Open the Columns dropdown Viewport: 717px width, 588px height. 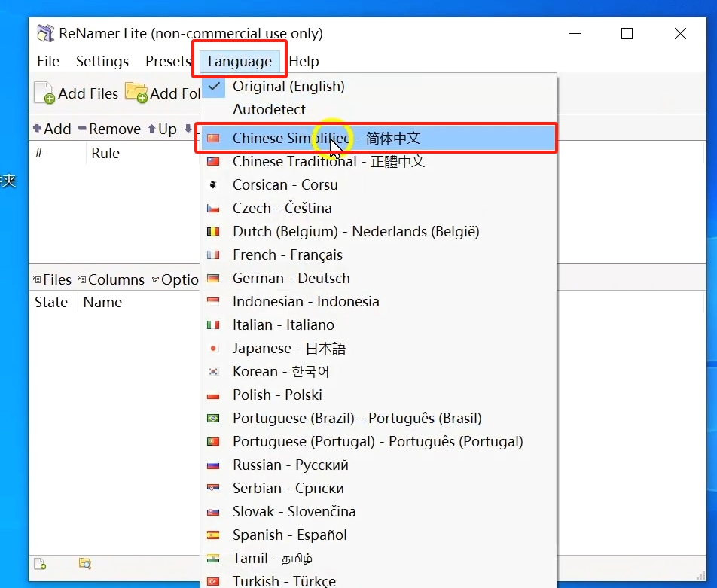(x=111, y=279)
